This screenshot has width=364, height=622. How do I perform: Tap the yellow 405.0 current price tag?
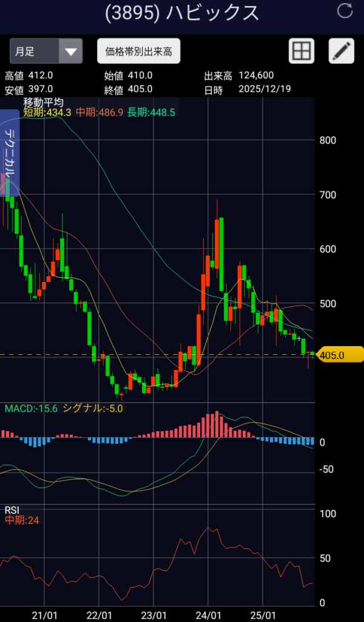point(339,355)
